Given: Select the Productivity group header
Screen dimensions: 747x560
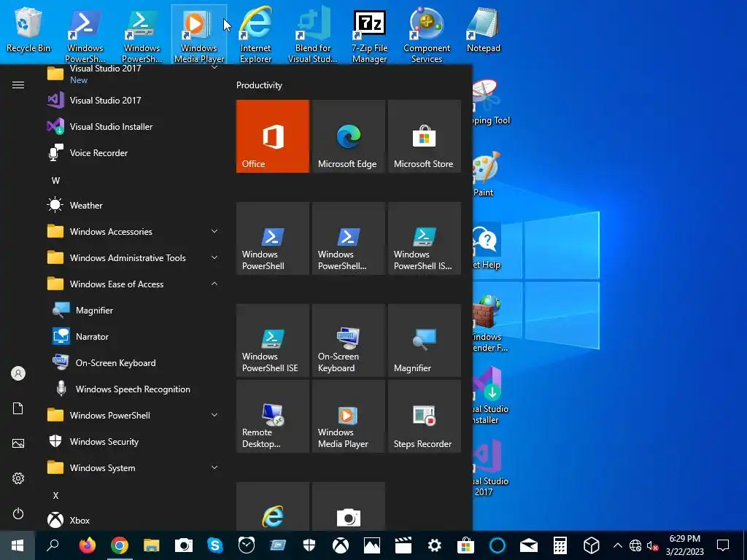Looking at the screenshot, I should (x=259, y=85).
